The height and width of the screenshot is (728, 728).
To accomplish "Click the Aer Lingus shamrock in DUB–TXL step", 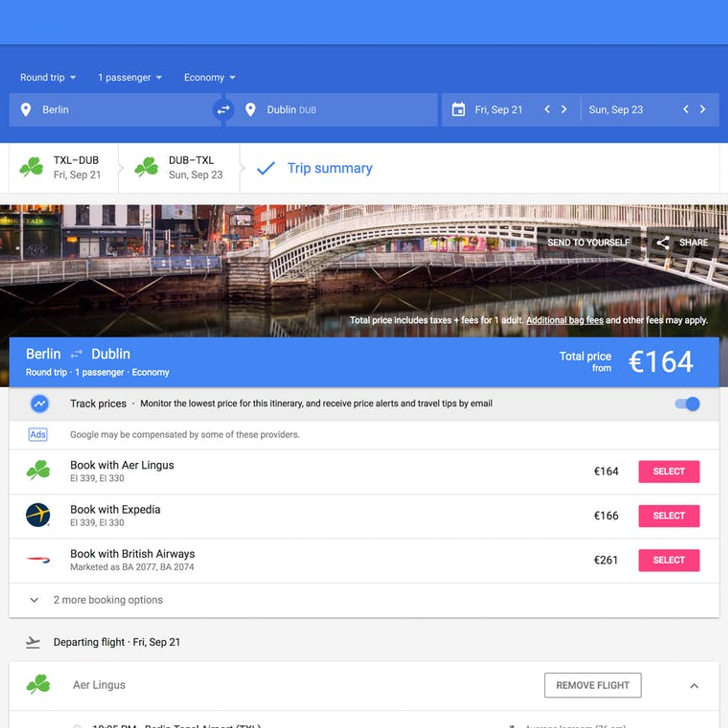I will click(147, 167).
